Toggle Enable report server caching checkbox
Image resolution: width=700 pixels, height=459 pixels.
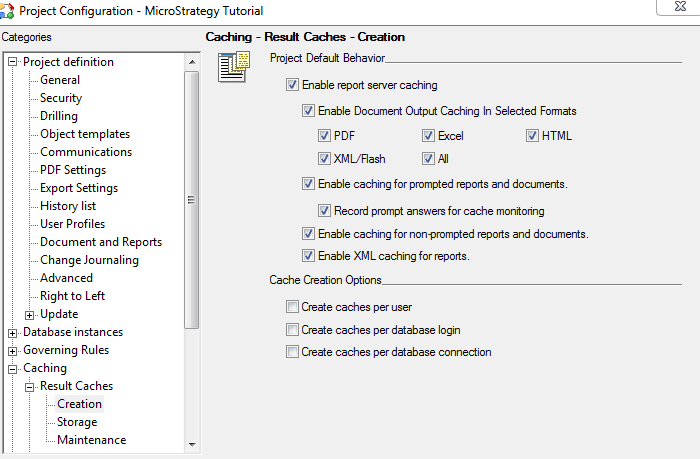tap(292, 84)
